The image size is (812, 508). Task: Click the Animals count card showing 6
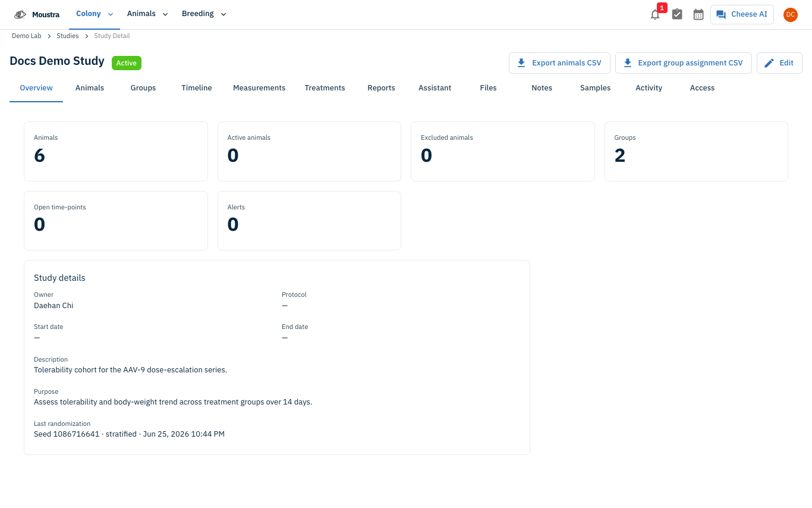[x=116, y=151]
